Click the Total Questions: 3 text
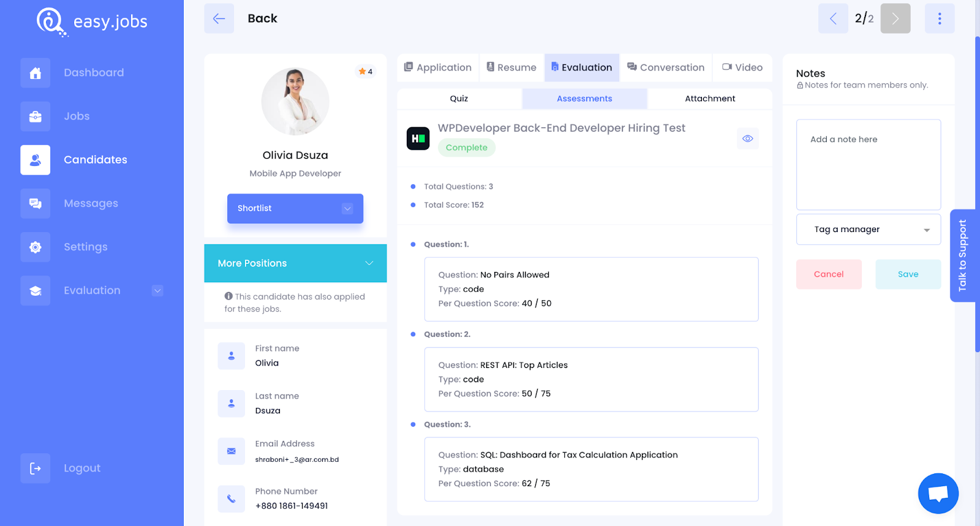This screenshot has height=526, width=980. point(459,187)
